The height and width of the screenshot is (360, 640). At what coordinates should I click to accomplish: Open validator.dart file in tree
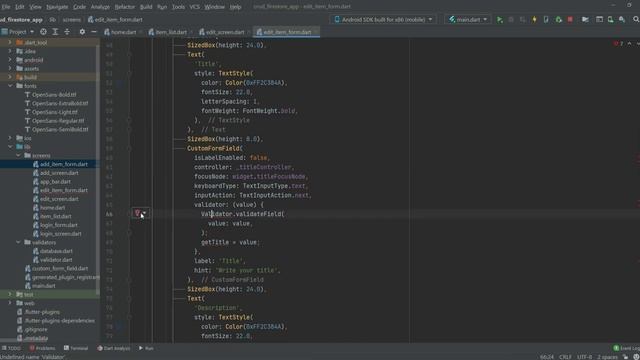tap(56, 260)
